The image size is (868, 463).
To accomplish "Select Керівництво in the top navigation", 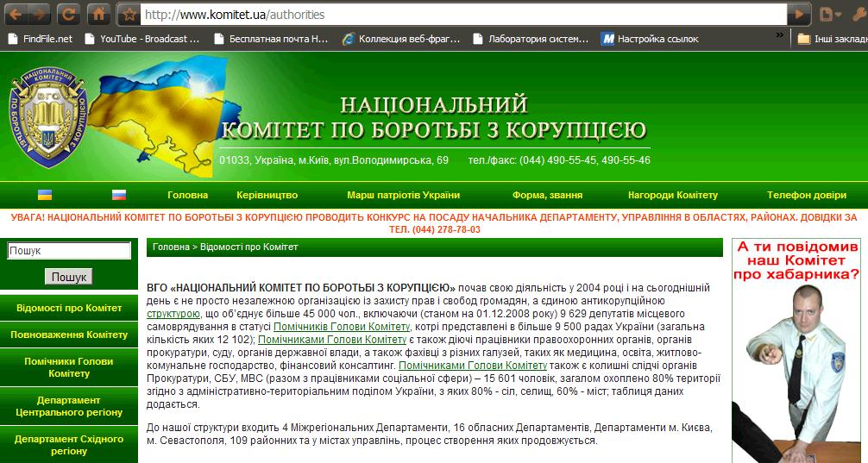I will click(267, 196).
